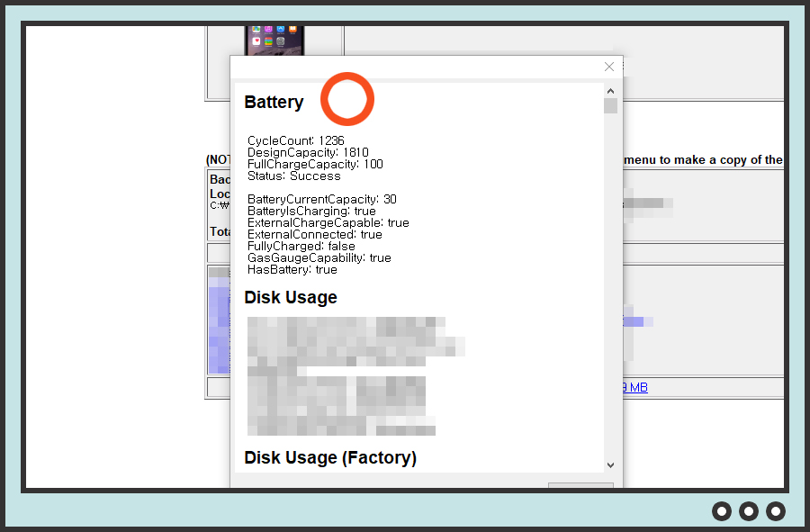Viewport: 810px width, 532px height.
Task: Click the rightmost circle icon at bottom right
Action: tap(776, 511)
